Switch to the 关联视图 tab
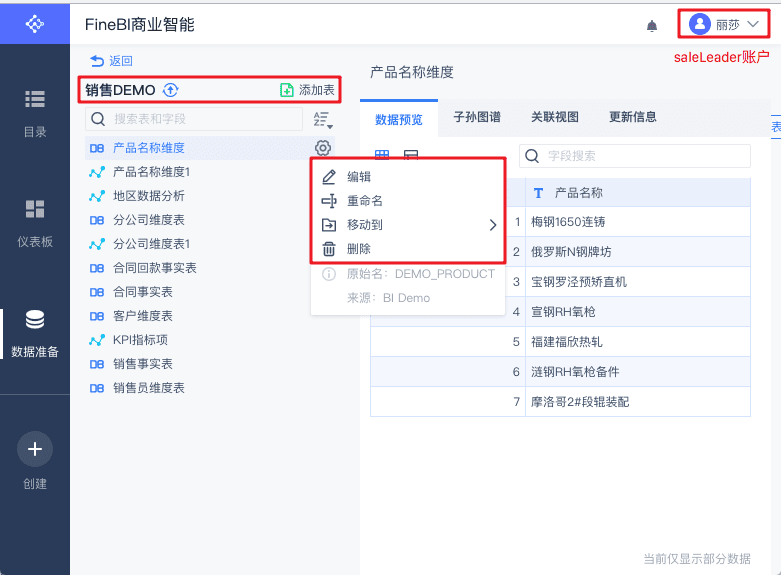 (555, 117)
